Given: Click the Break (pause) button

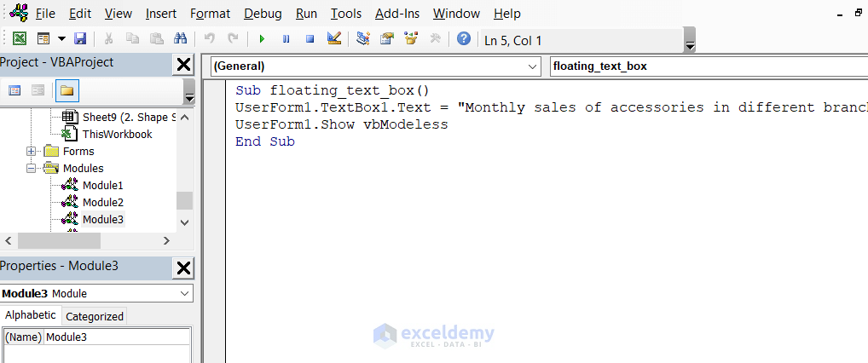Looking at the screenshot, I should click(286, 39).
